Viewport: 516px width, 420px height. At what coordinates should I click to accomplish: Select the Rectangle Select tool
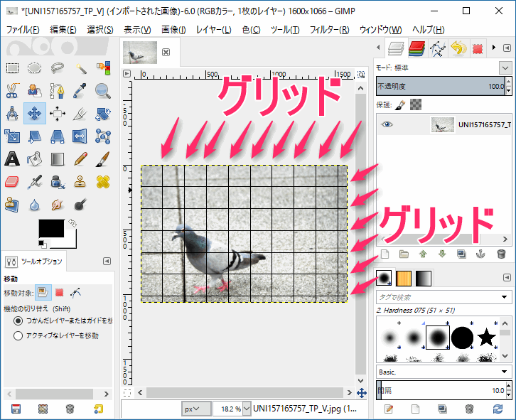[x=13, y=68]
